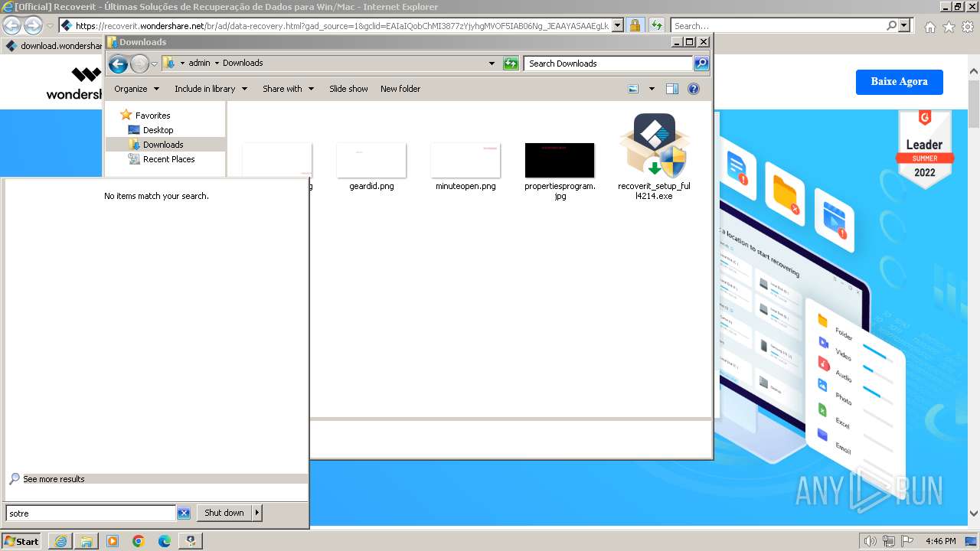
Task: Create a New folder
Action: [x=400, y=89]
